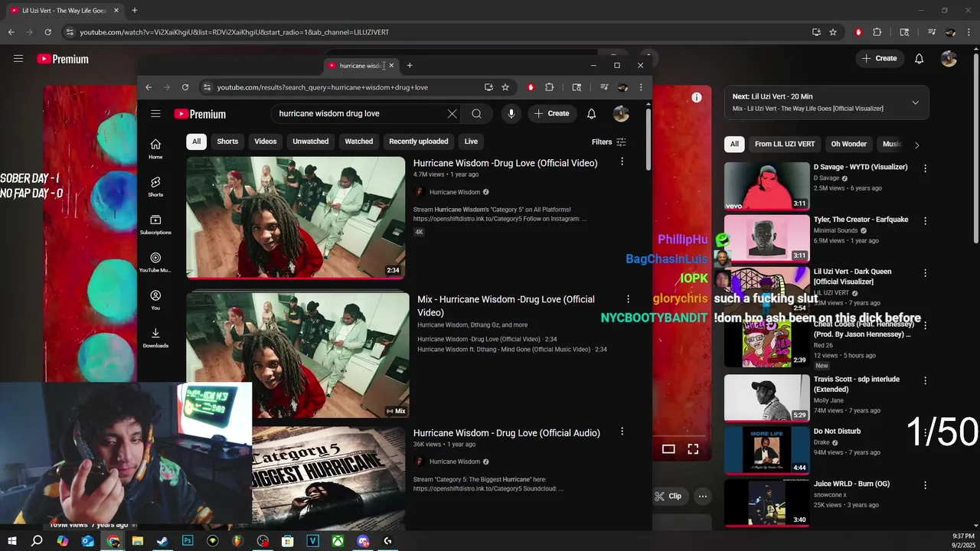This screenshot has width=980, height=551.
Task: Open 'Hurricane Wisdom - Drug Love (Official Audio)' title
Action: pos(507,433)
